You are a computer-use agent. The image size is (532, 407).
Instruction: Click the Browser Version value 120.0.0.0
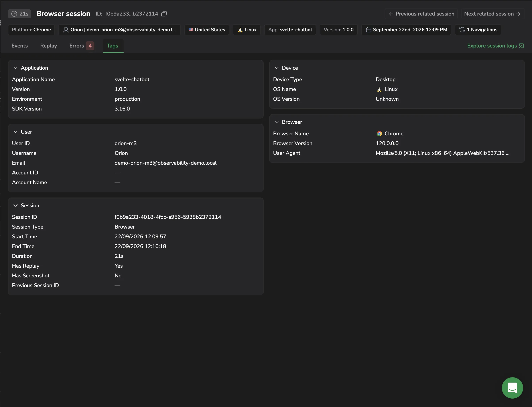pos(387,143)
